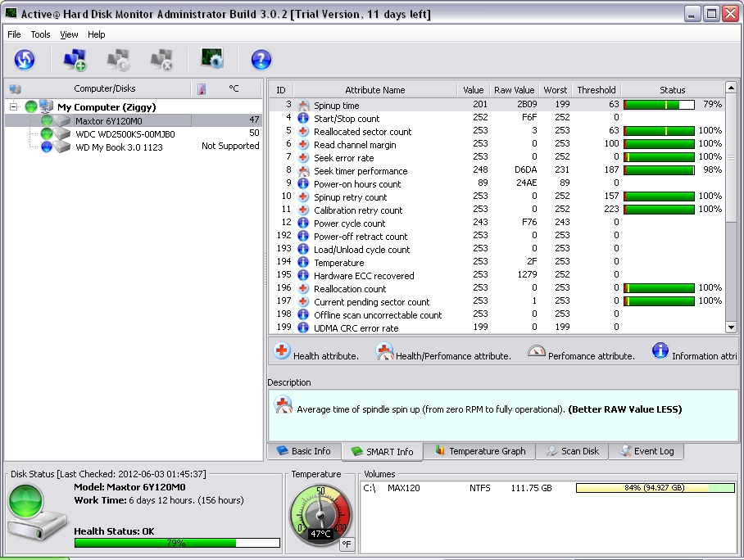Viewport: 744px width, 560px height.
Task: Select the WD My Book 3.0 1123 disk
Action: pos(119,147)
